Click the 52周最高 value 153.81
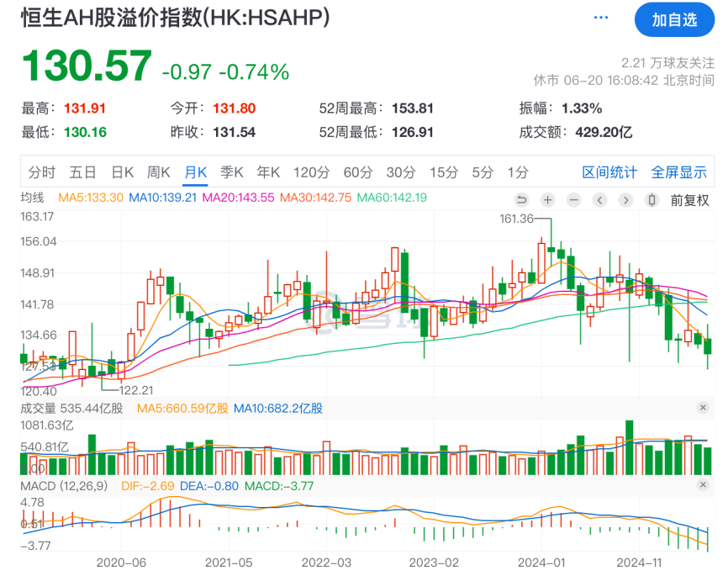The image size is (728, 576). [x=412, y=108]
